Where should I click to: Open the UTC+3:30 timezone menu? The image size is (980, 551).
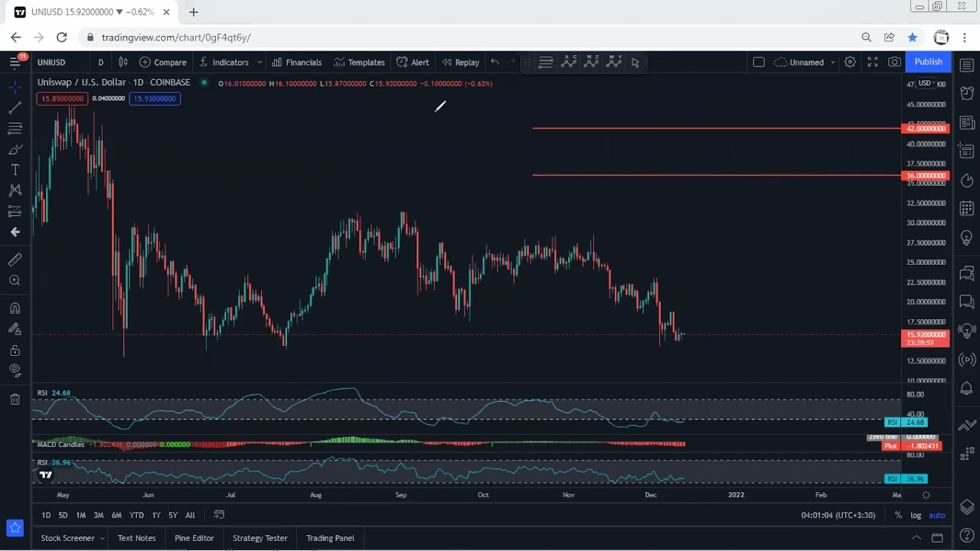pos(838,515)
